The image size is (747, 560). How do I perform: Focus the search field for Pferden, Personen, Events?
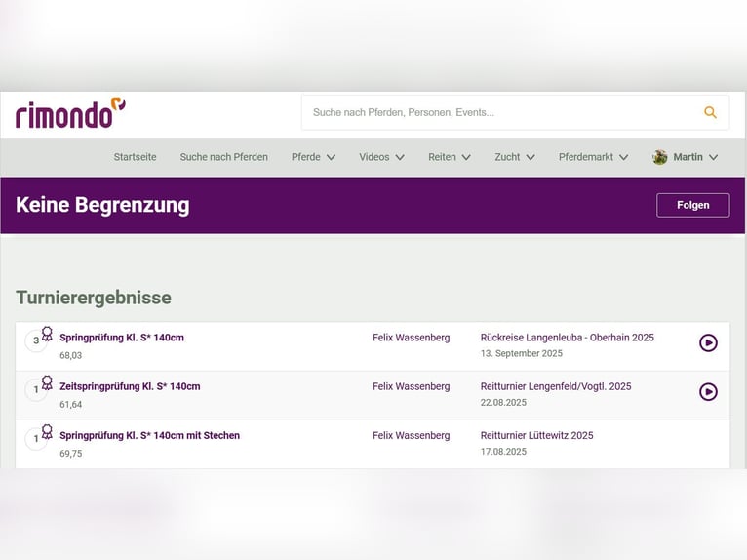point(497,112)
